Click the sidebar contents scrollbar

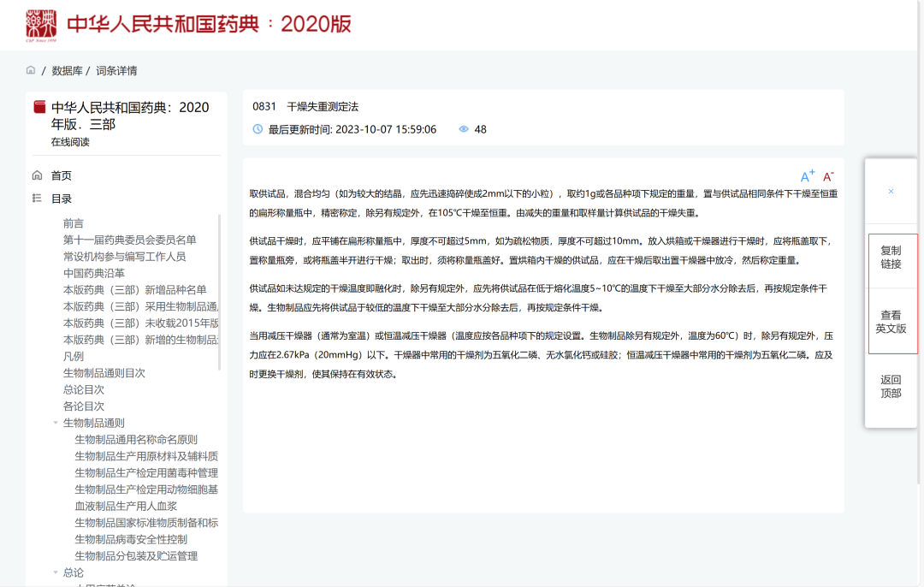(220, 292)
